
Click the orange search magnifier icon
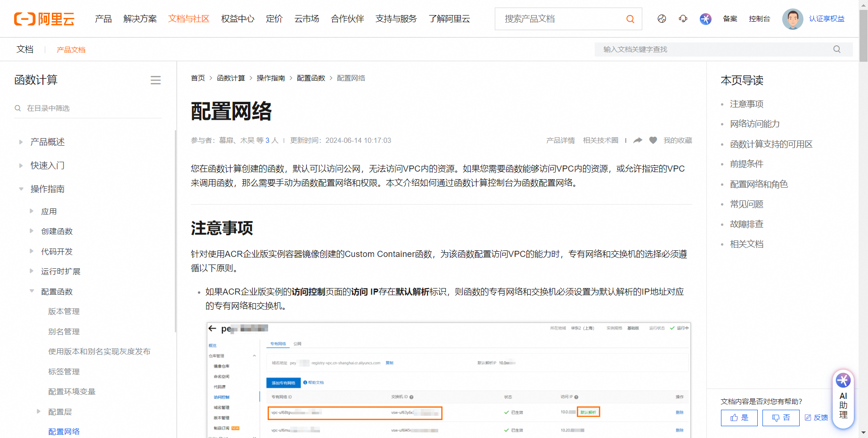(630, 19)
